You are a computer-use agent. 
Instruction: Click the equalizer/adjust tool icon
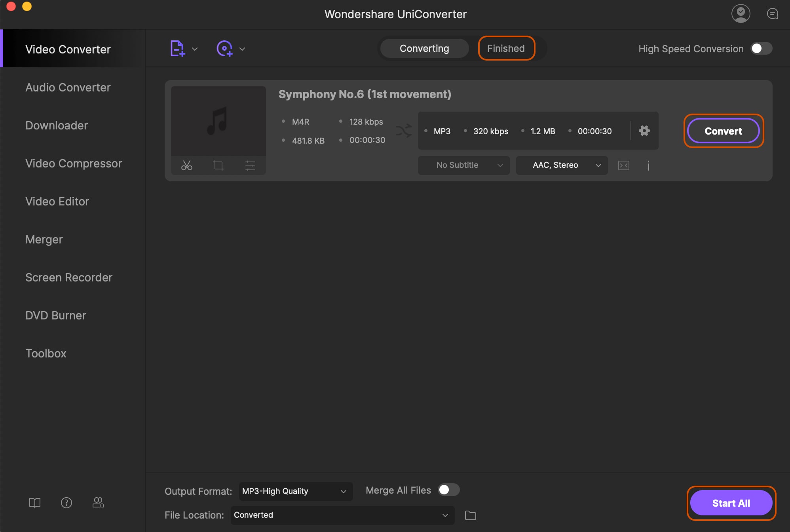(x=250, y=165)
